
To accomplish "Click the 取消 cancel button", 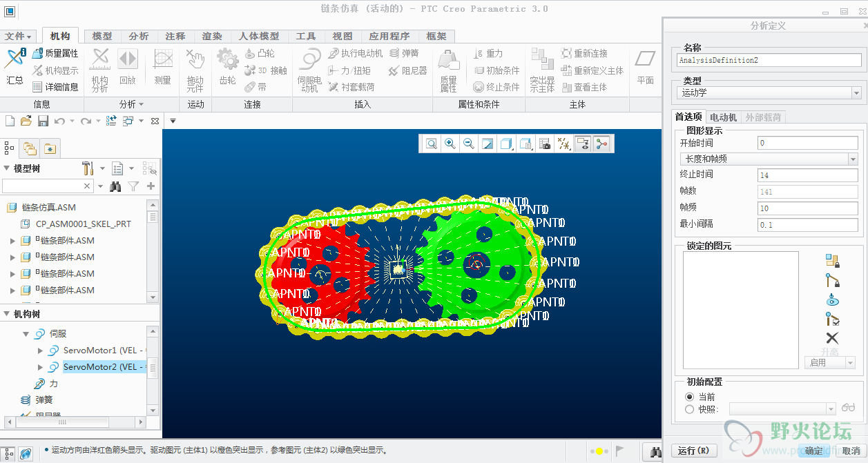I will (851, 451).
